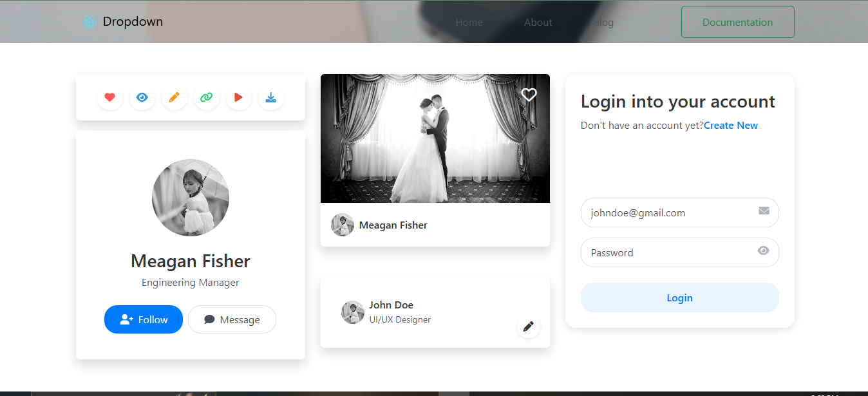The image size is (868, 396).
Task: Focus the Password input field
Action: point(670,252)
